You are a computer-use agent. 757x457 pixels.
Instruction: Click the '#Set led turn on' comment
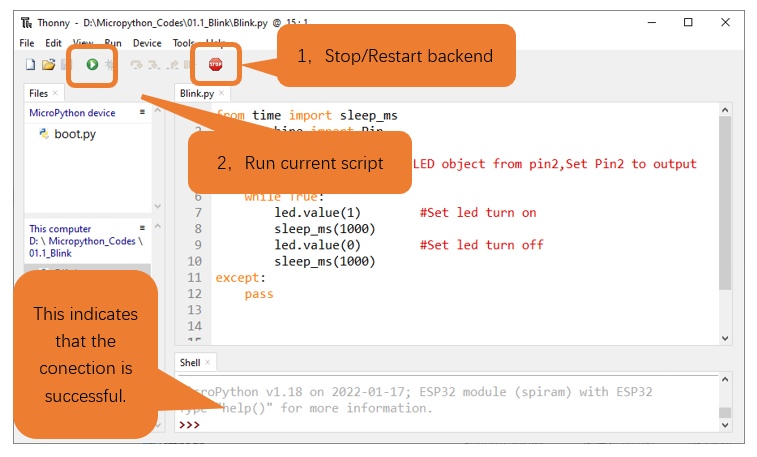tap(478, 212)
